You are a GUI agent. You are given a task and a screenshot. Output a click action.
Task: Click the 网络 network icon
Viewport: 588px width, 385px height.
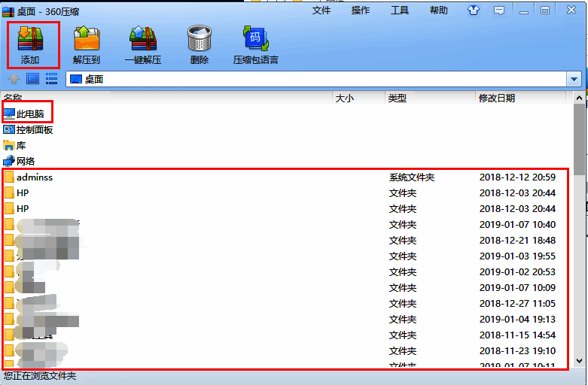9,161
